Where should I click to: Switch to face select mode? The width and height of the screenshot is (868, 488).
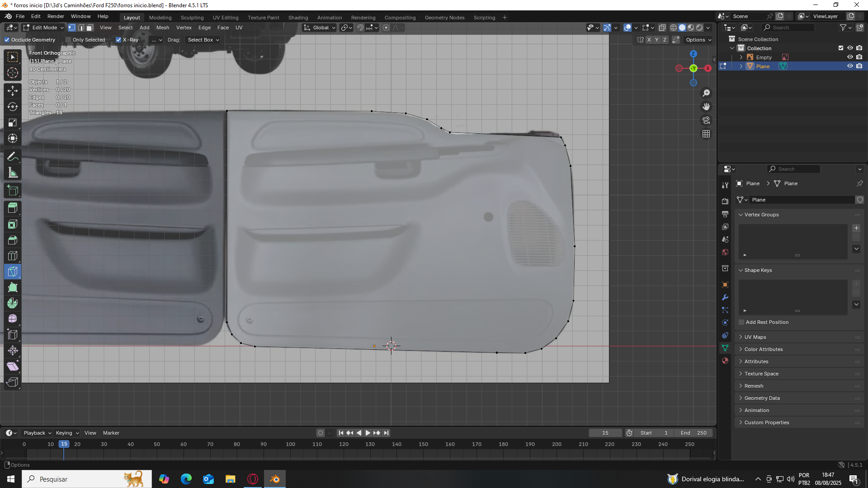click(x=90, y=28)
